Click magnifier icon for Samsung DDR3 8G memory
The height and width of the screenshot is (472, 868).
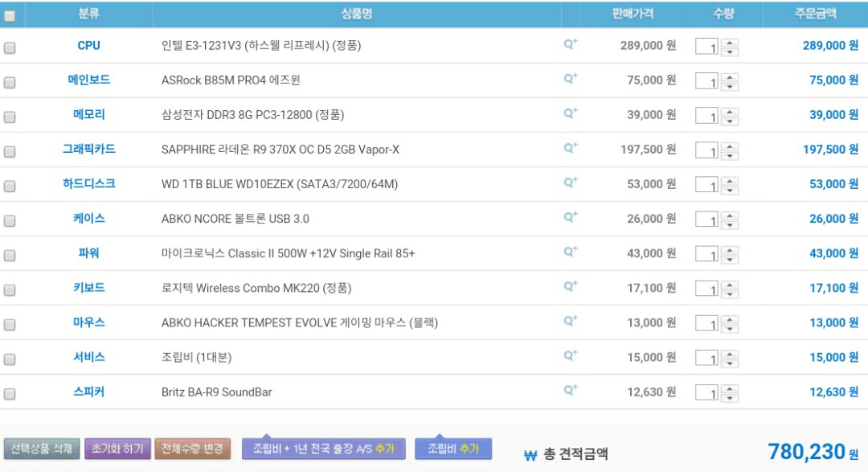tap(570, 113)
